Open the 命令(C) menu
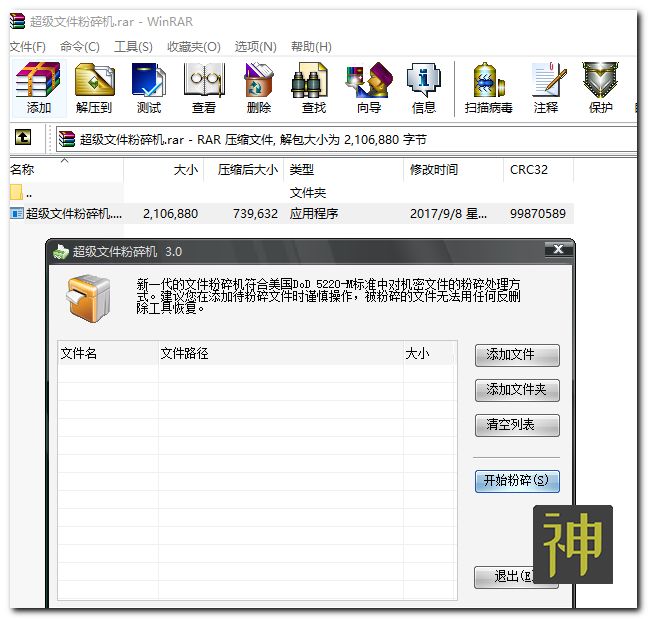This screenshot has width=648, height=619. pos(79,46)
